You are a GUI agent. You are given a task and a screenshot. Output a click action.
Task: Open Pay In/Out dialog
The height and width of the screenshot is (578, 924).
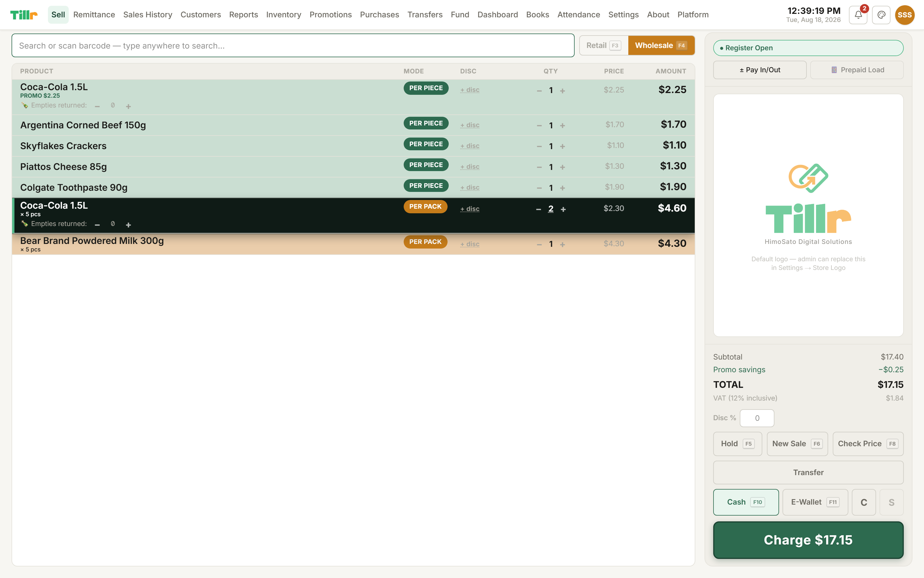760,70
